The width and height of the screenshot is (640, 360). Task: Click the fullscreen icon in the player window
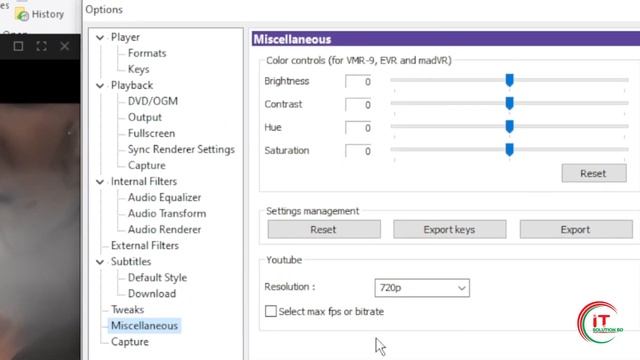(x=41, y=46)
